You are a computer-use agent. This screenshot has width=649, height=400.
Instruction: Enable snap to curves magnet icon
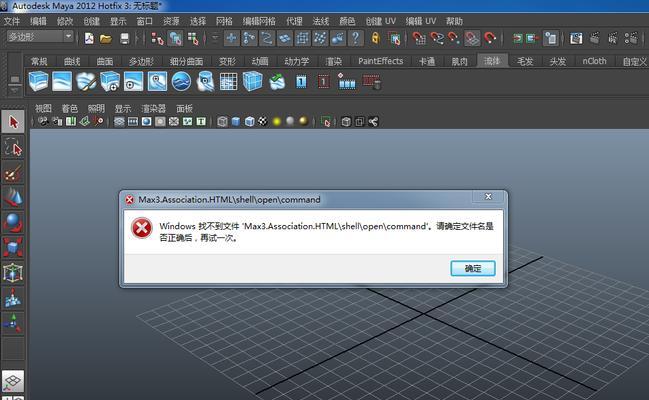pos(437,39)
